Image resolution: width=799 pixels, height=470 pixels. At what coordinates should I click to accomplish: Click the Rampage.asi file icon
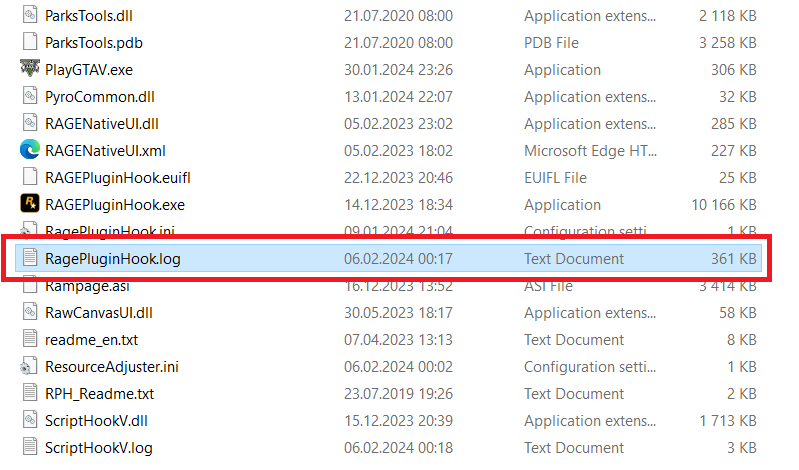pos(29,285)
